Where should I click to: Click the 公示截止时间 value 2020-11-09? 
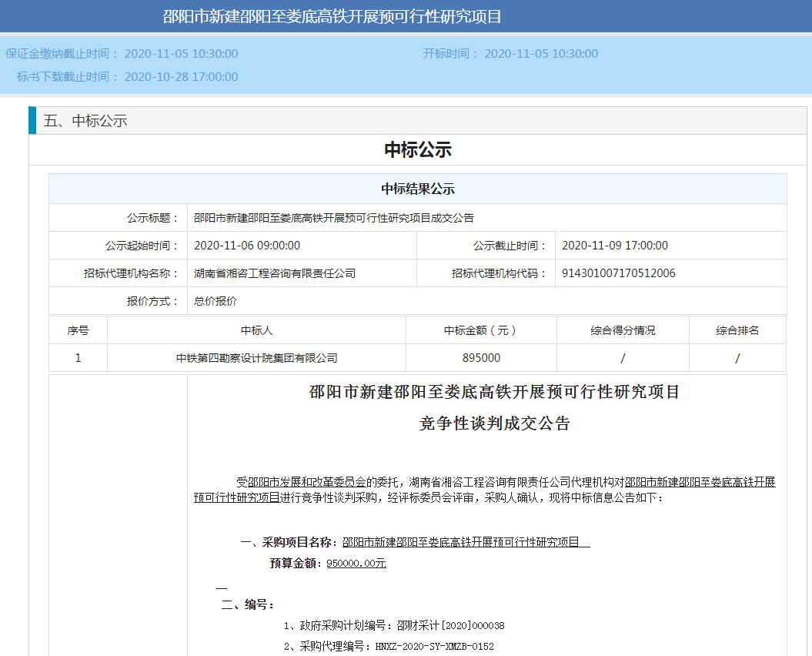point(614,246)
